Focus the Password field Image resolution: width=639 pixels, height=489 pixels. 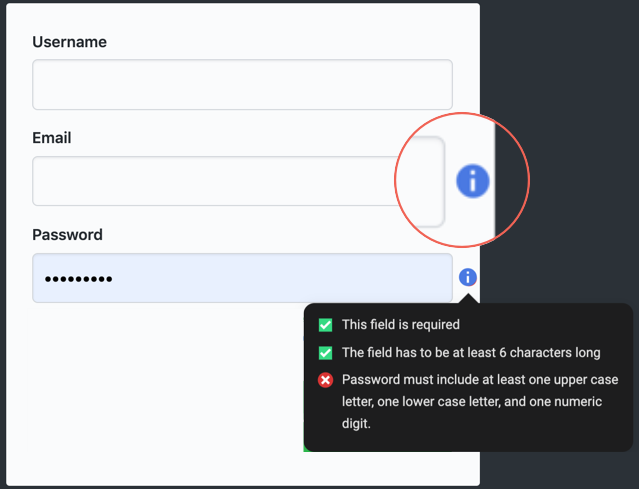242,278
